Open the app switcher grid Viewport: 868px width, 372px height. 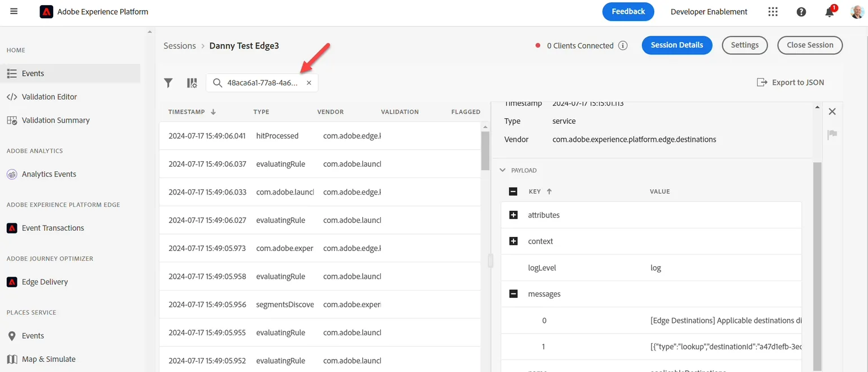(773, 12)
